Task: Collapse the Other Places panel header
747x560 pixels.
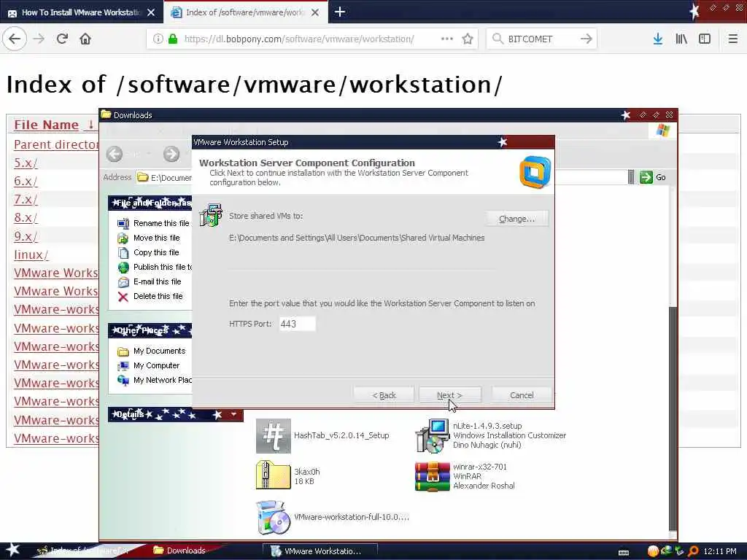Action: click(x=150, y=330)
